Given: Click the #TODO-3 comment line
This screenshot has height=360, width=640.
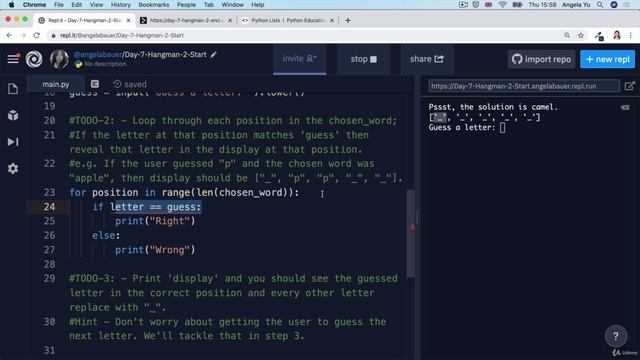Looking at the screenshot, I should tap(233, 278).
